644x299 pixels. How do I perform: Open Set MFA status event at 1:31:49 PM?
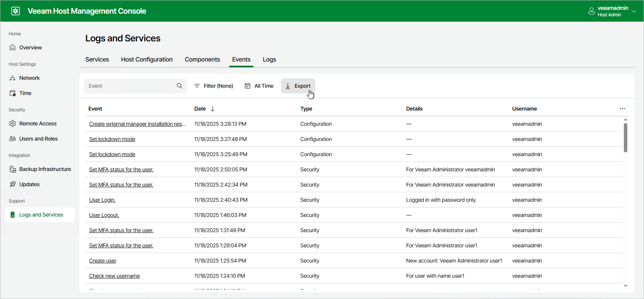[x=121, y=230]
